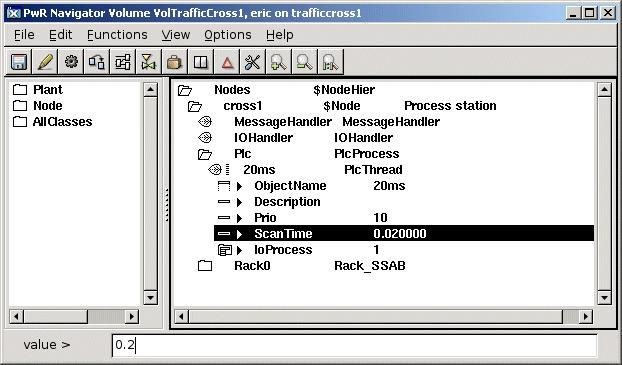The width and height of the screenshot is (622, 365).
Task: Expand the Rack0 folder
Action: point(205,266)
